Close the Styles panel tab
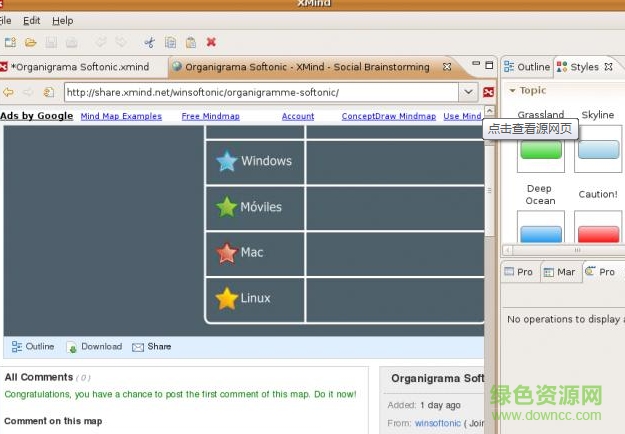Viewport: 625px width, 434px height. coord(608,67)
